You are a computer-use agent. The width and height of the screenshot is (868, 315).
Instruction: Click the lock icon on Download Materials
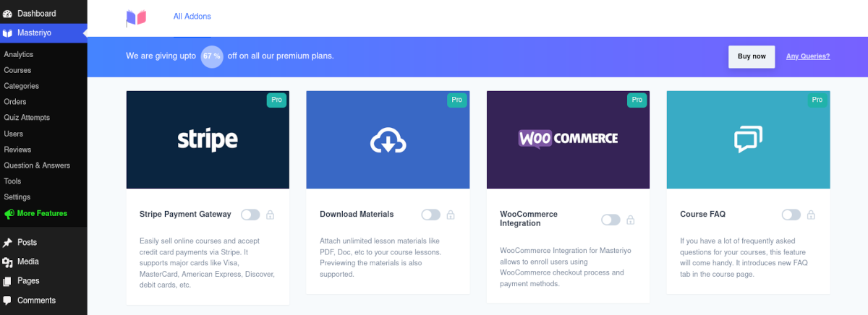[x=451, y=215]
